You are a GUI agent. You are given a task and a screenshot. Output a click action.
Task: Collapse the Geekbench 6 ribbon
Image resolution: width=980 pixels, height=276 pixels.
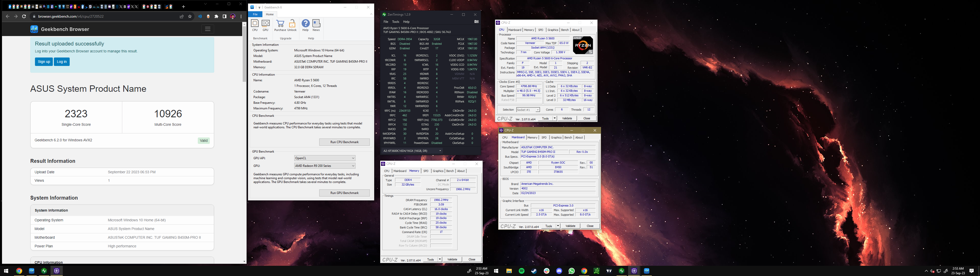pos(371,14)
